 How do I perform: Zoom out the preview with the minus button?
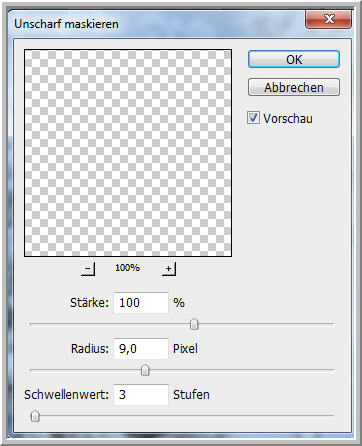pos(88,269)
